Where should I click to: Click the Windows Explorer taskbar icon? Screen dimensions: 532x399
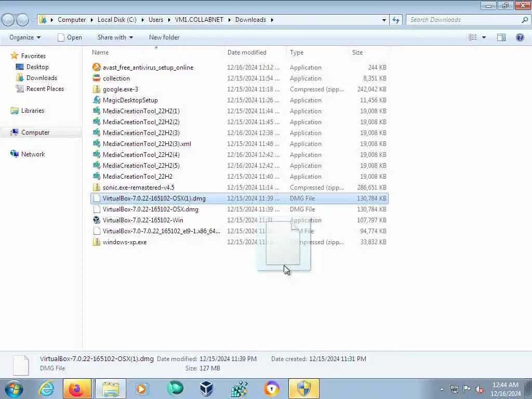(111, 389)
